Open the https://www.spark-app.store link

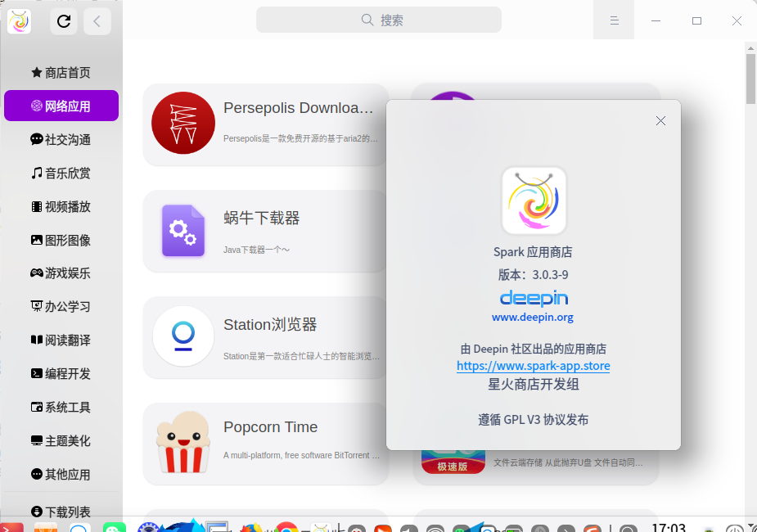coord(534,366)
